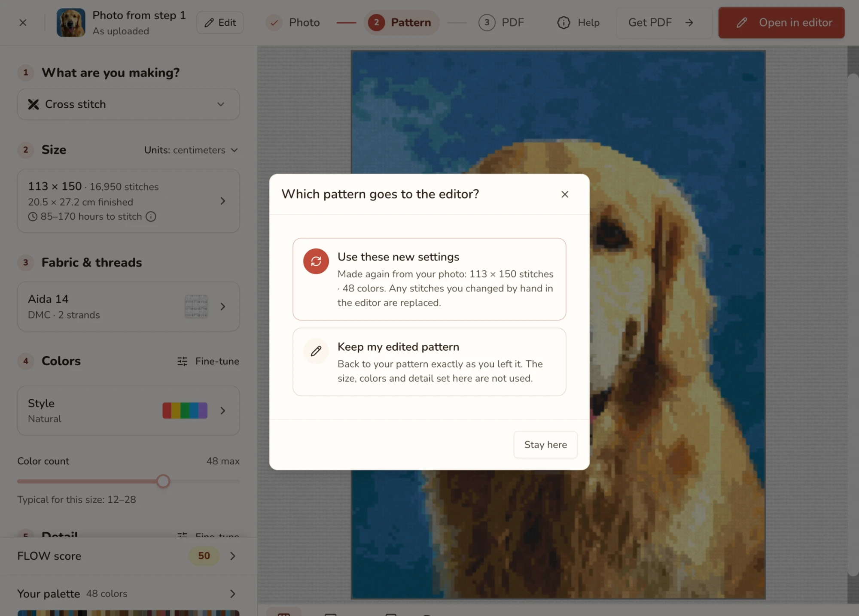Click the Help info circle icon

564,22
